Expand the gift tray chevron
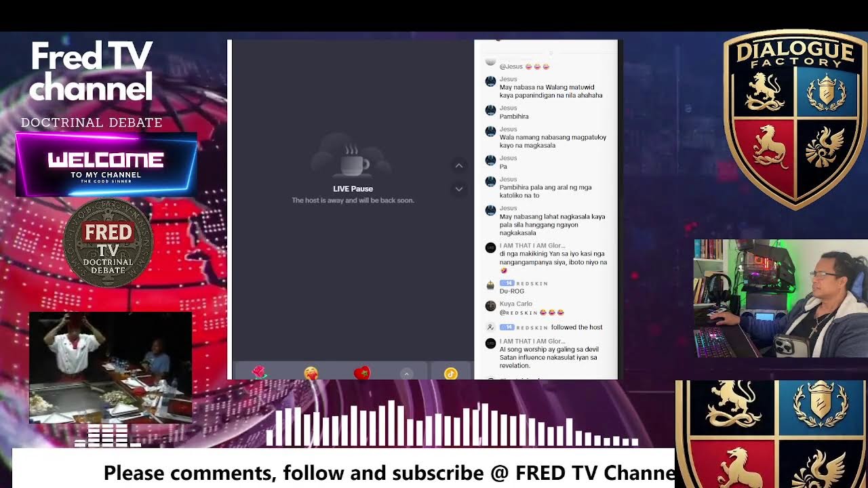Image resolution: width=868 pixels, height=488 pixels. (x=407, y=373)
